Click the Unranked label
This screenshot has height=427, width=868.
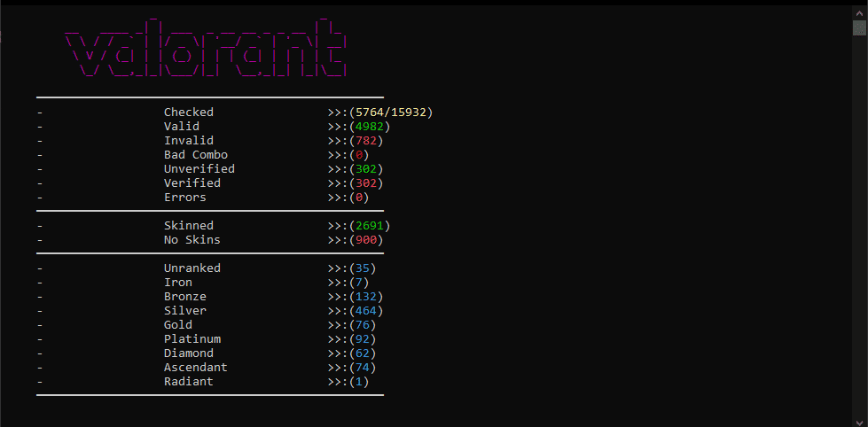pos(192,268)
